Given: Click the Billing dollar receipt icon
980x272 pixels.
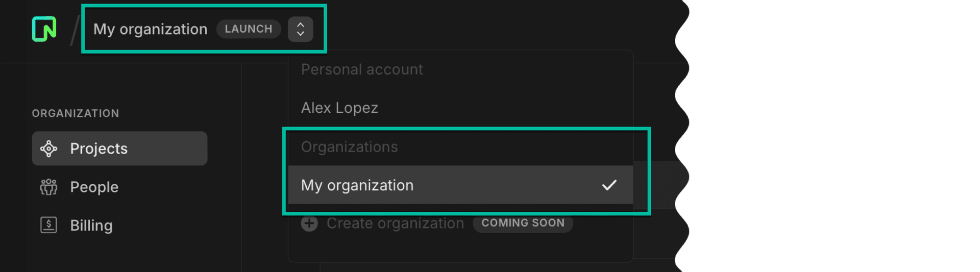Looking at the screenshot, I should 48,225.
